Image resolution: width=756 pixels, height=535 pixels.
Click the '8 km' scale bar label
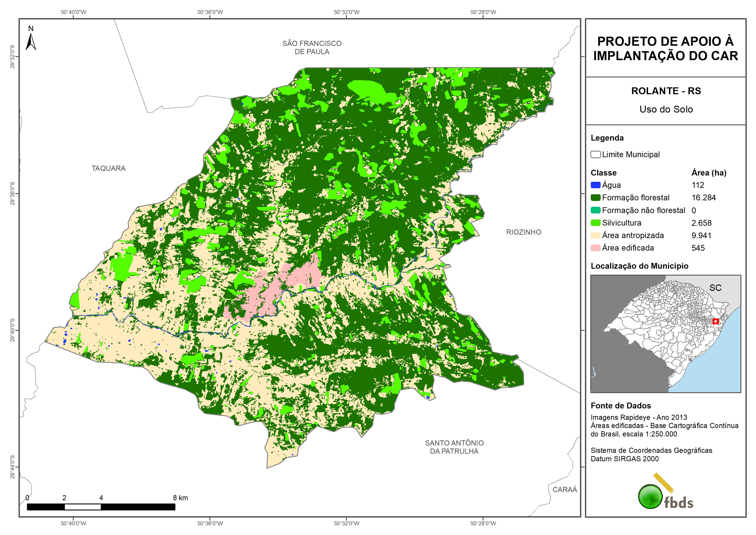(181, 498)
